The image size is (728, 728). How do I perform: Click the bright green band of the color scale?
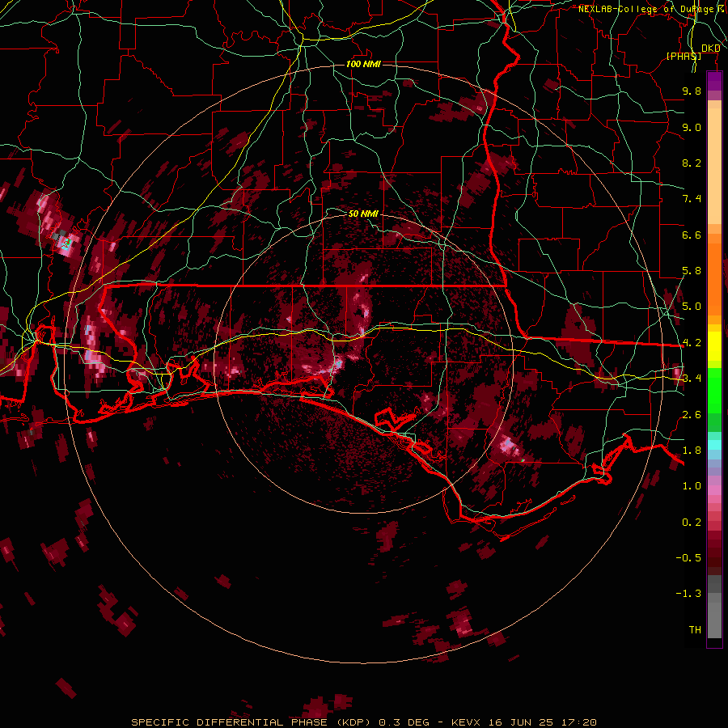click(x=714, y=390)
